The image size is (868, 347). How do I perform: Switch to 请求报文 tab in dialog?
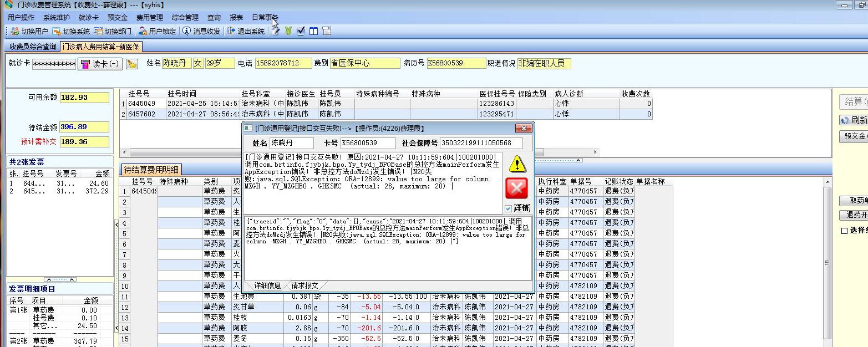tap(305, 285)
